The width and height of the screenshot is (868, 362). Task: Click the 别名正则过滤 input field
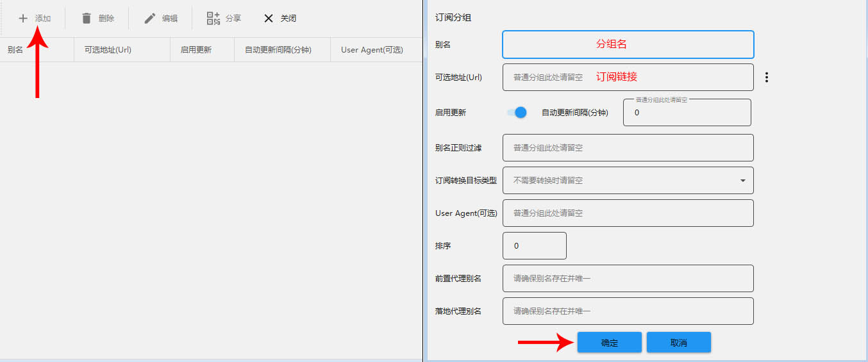628,148
